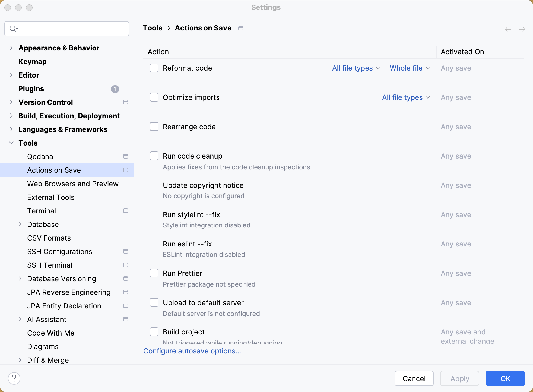Viewport: 533px width, 392px height.
Task: Expand the Appearance & Behavior section
Action: (x=11, y=48)
